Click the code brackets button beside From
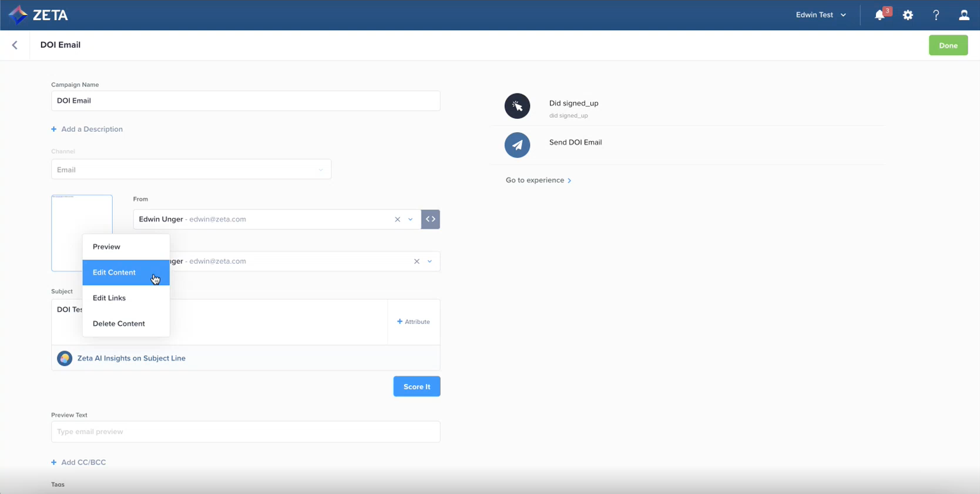 [x=431, y=219]
